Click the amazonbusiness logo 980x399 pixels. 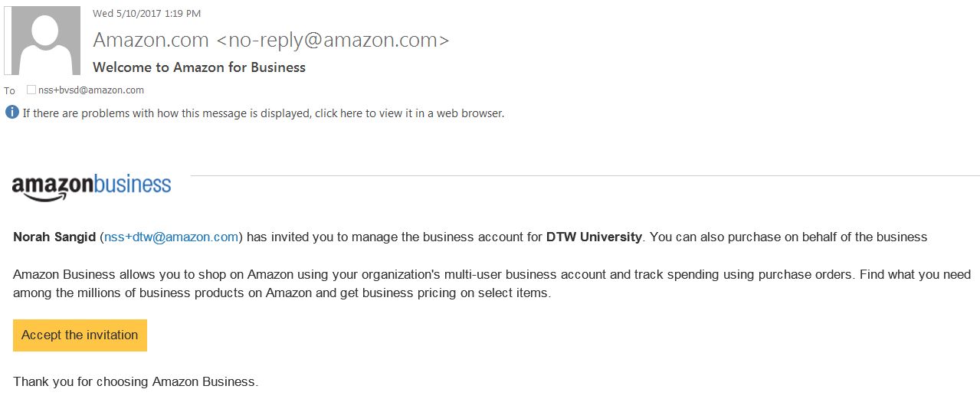coord(91,186)
